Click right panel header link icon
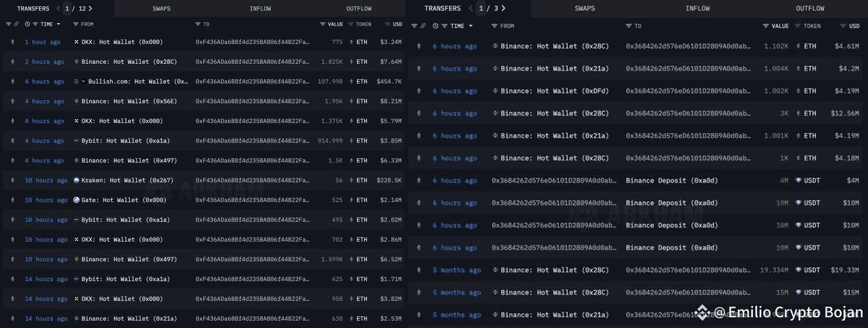The height and width of the screenshot is (328, 868). pyautogui.click(x=423, y=26)
